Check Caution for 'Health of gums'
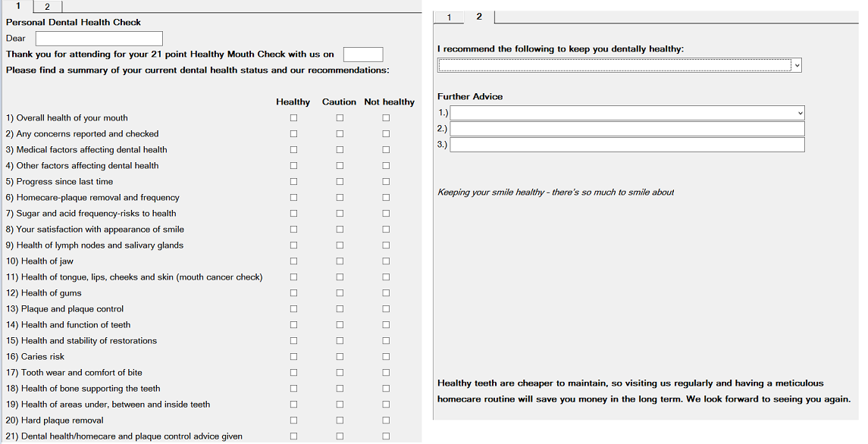Screen dimensions: 868x444 tap(340, 292)
